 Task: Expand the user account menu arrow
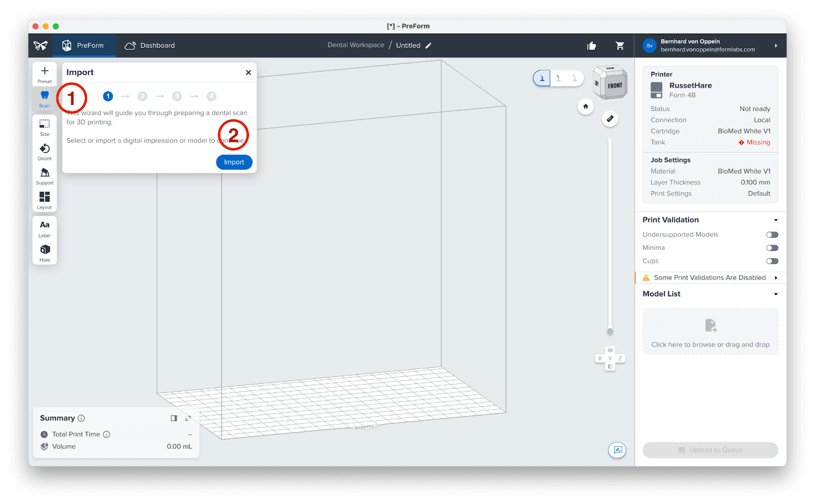pyautogui.click(x=776, y=46)
